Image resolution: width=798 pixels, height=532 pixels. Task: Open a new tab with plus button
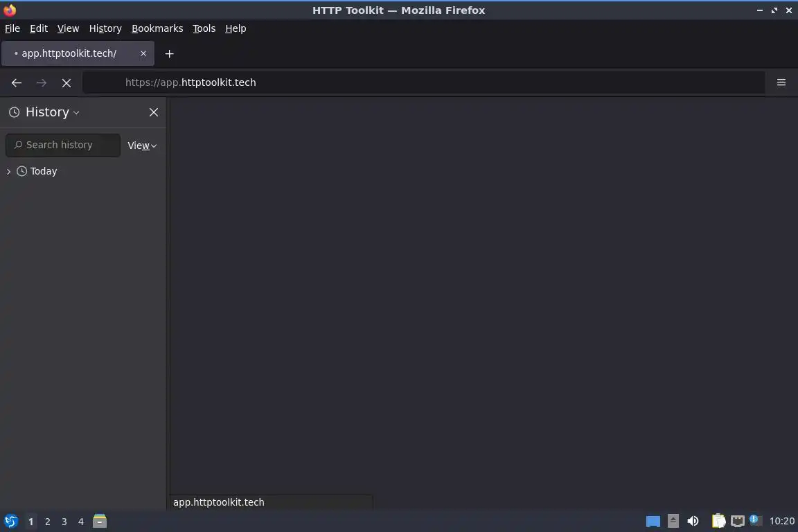[170, 53]
